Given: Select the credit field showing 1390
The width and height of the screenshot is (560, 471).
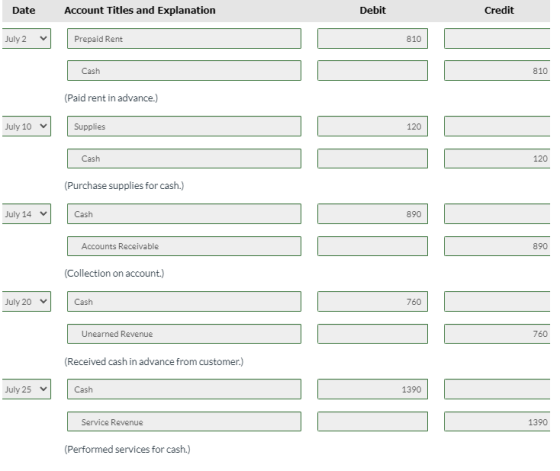Looking at the screenshot, I should point(497,422).
